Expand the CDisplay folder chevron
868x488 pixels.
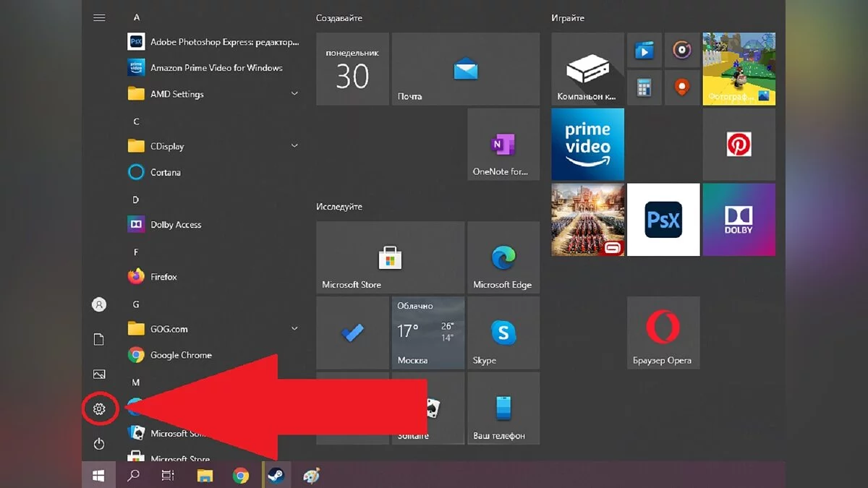tap(294, 146)
